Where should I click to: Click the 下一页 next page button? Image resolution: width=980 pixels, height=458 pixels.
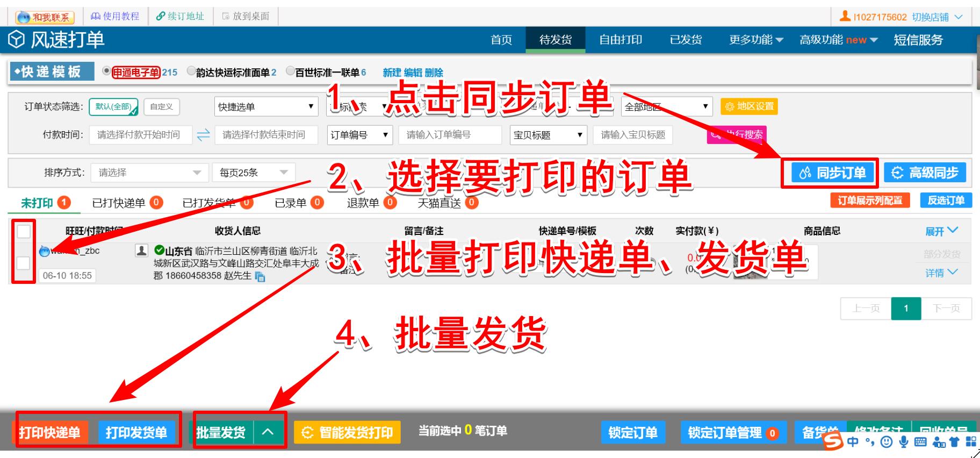[x=947, y=309]
